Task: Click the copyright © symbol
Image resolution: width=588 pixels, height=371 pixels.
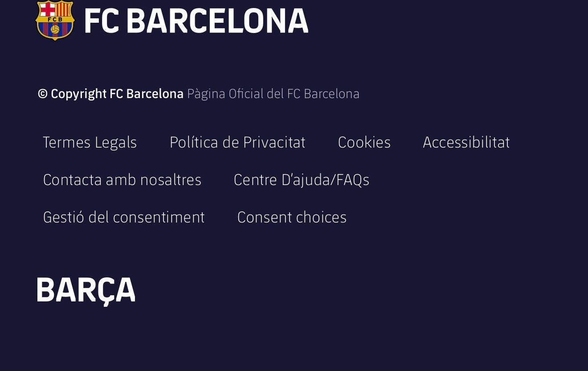Action: point(43,94)
